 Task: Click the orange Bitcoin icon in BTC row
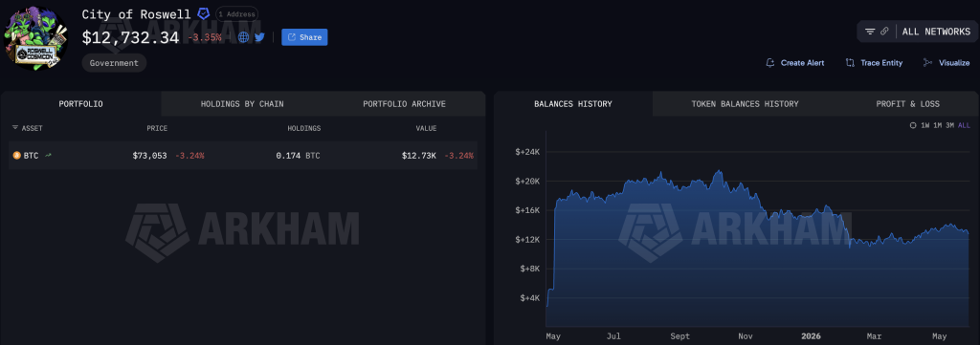tap(17, 156)
